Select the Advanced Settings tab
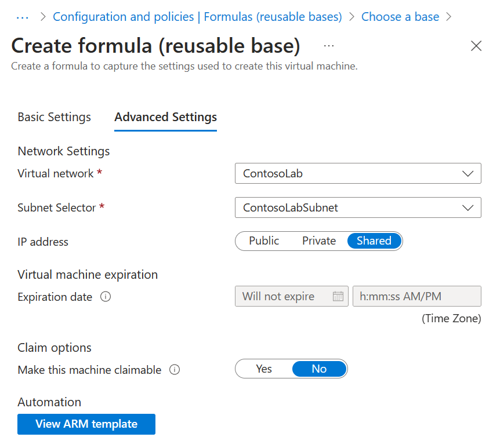This screenshot has width=493, height=448. [x=166, y=117]
